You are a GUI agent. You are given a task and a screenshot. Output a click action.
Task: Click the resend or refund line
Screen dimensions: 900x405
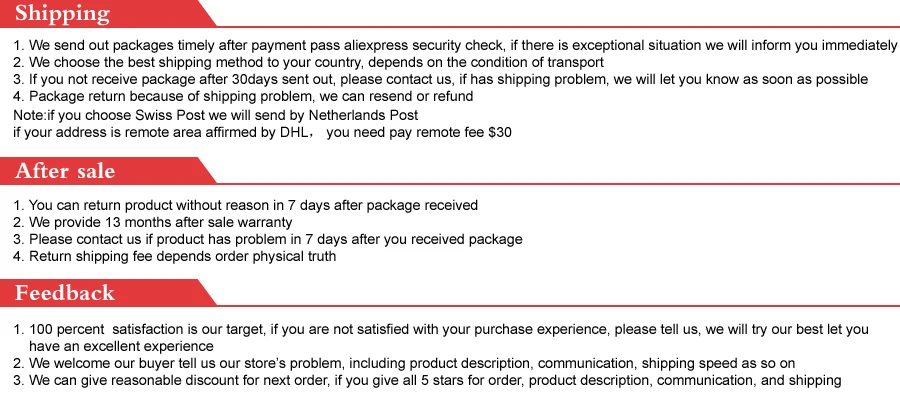tap(243, 96)
